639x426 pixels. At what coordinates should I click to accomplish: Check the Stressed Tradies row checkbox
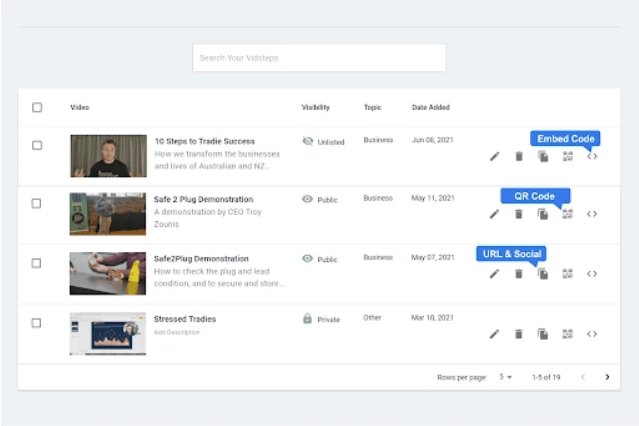pyautogui.click(x=37, y=323)
